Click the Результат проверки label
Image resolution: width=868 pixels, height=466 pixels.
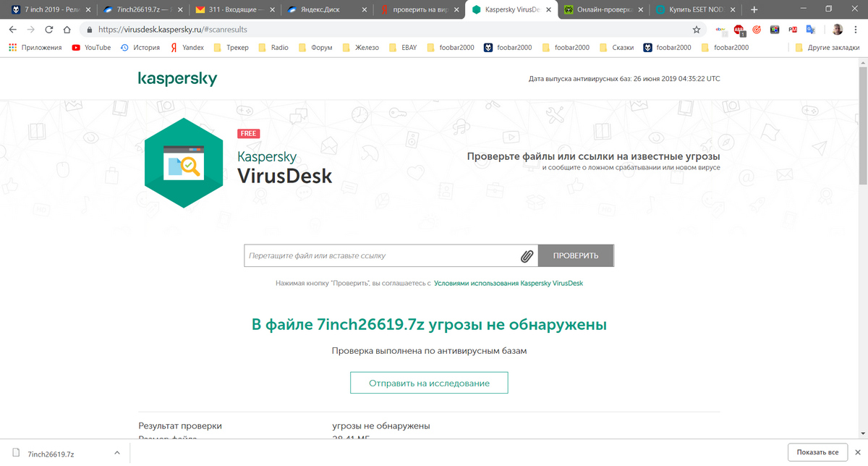[180, 425]
